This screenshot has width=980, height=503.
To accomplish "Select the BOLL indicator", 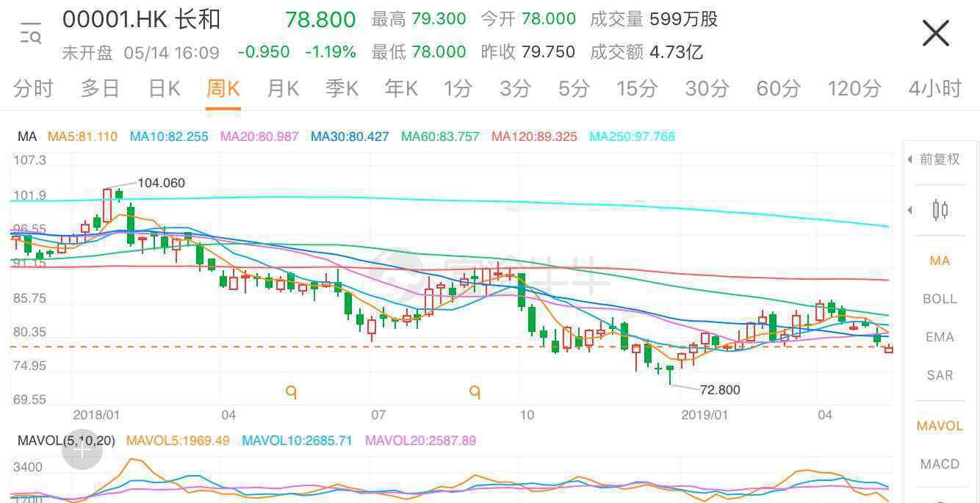I will click(940, 299).
